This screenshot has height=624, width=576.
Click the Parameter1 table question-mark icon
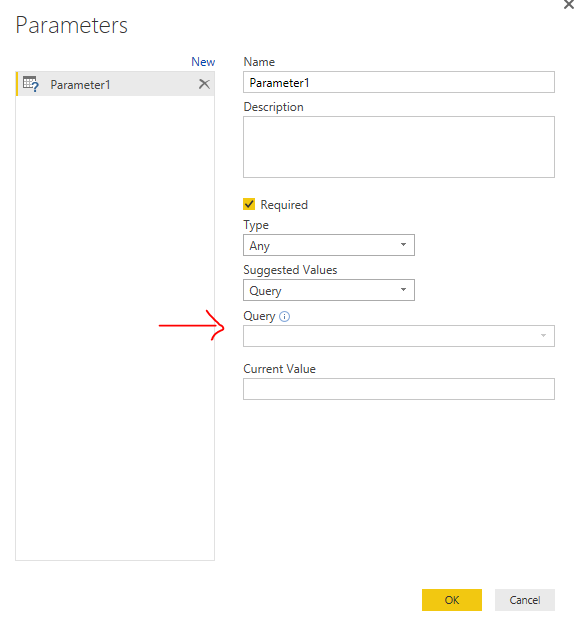(x=31, y=84)
